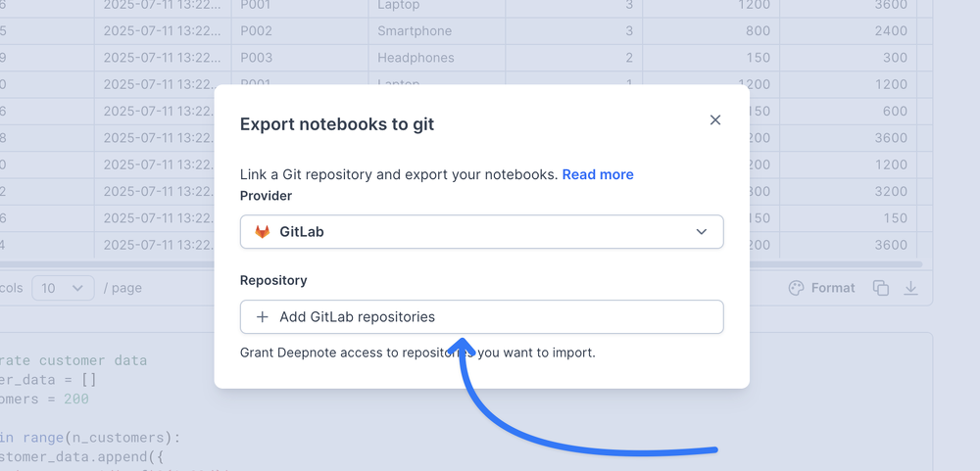Select the Smartphone cell in the table

point(415,31)
